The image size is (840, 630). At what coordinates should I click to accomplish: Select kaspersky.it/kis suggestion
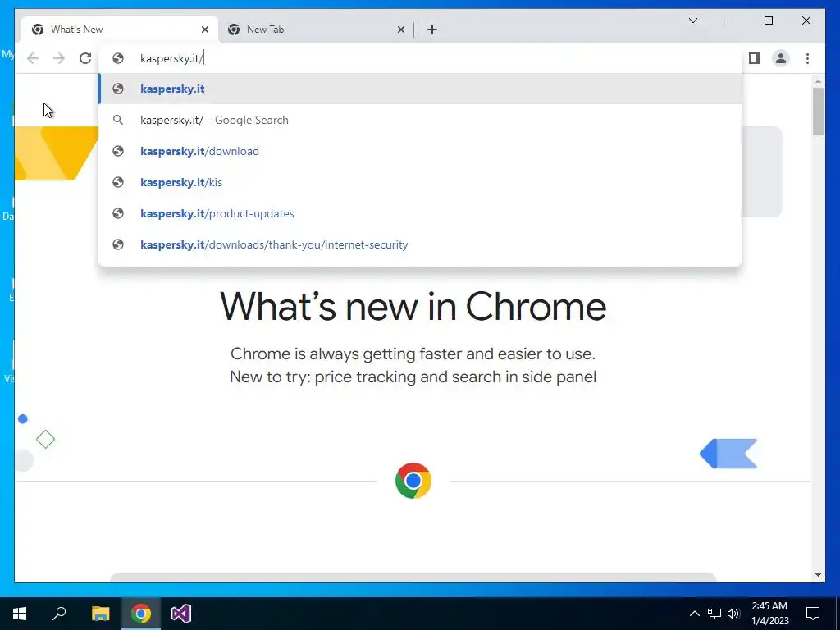(x=421, y=182)
